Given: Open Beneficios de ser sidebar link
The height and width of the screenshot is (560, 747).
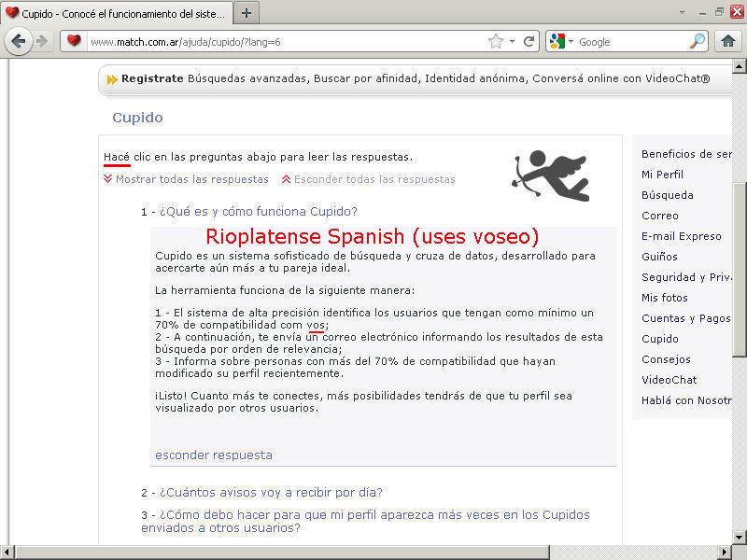Looking at the screenshot, I should click(686, 154).
